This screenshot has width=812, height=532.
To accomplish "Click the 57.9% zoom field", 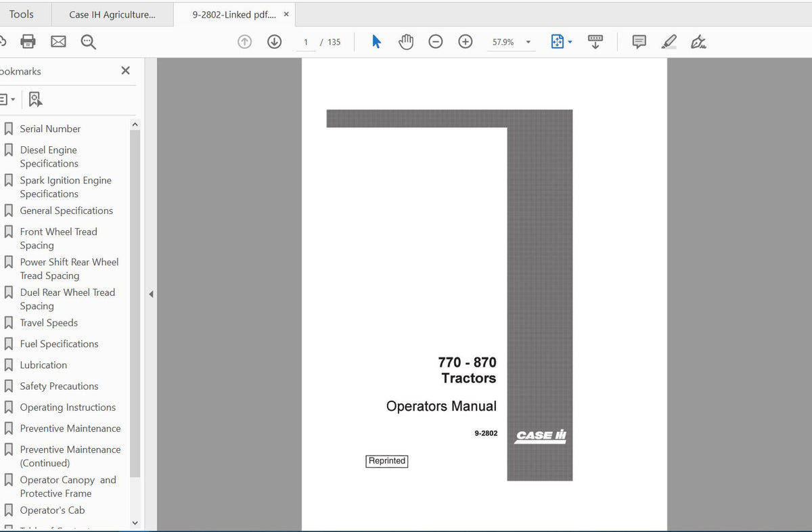I will [x=503, y=42].
